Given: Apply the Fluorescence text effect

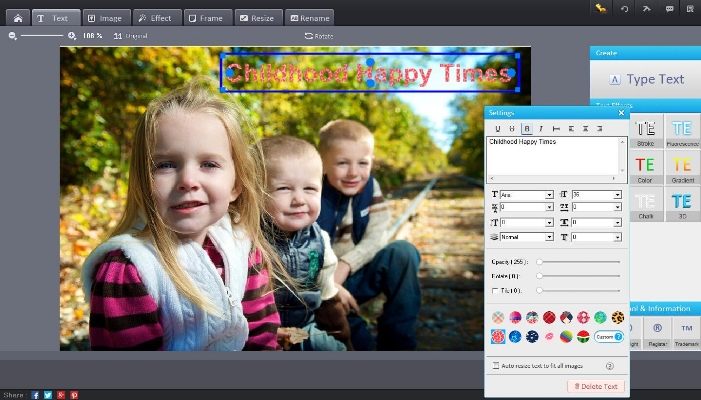Looking at the screenshot, I should pyautogui.click(x=682, y=131).
